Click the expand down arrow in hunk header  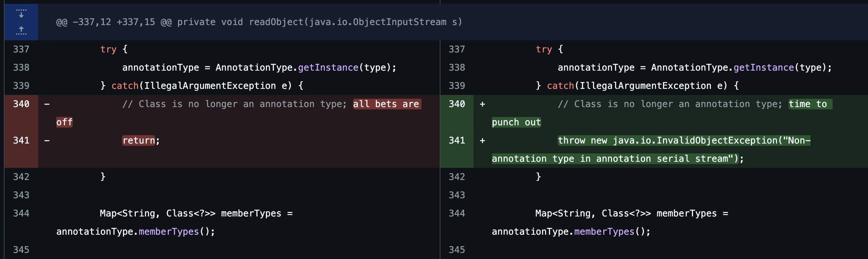[21, 14]
